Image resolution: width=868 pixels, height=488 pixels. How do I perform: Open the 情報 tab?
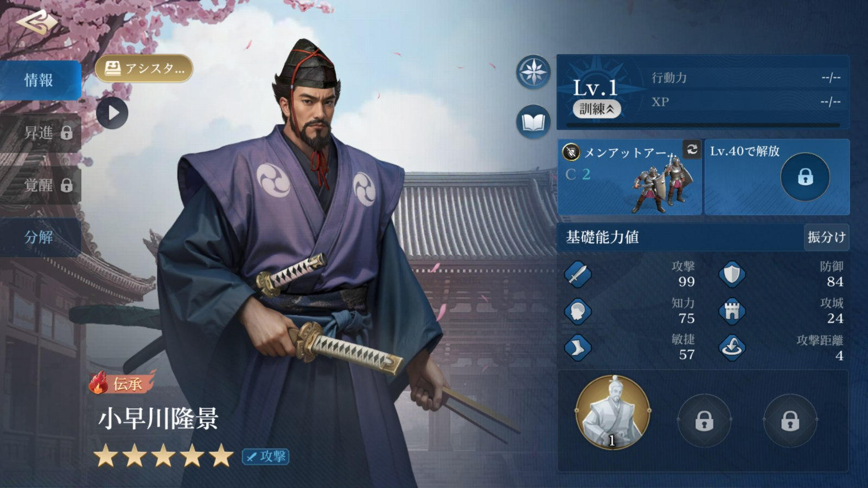[40, 80]
